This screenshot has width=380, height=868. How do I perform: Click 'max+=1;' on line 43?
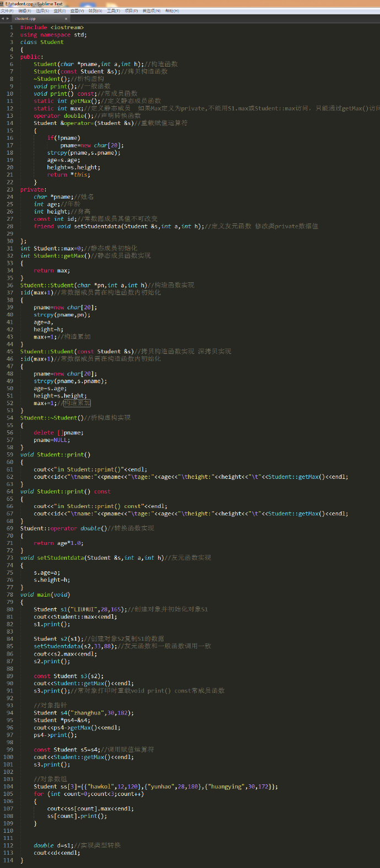45,337
